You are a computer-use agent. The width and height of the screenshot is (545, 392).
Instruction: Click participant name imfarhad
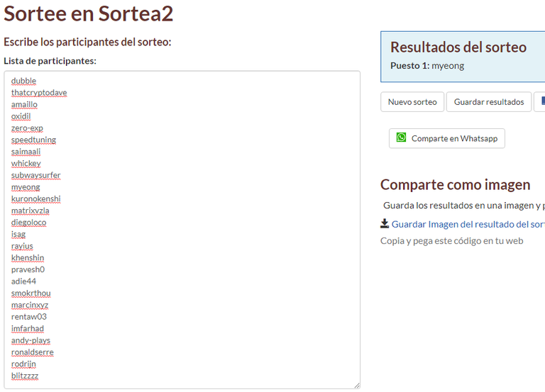(x=28, y=328)
